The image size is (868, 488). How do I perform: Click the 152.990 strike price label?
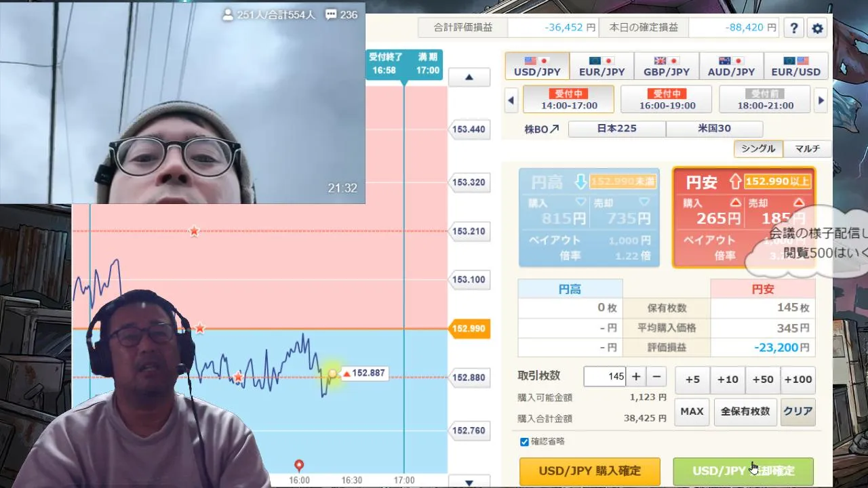coord(469,329)
